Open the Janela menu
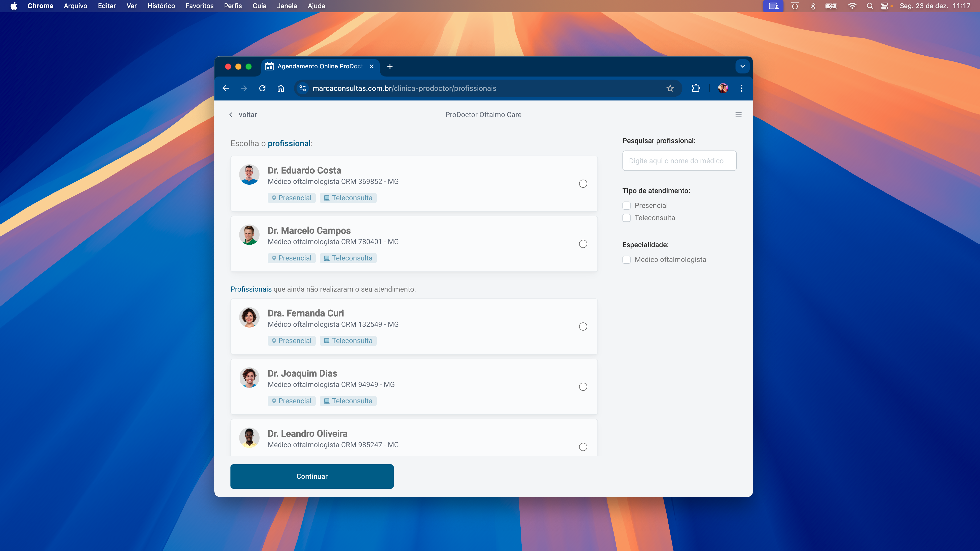980x551 pixels. tap(287, 6)
